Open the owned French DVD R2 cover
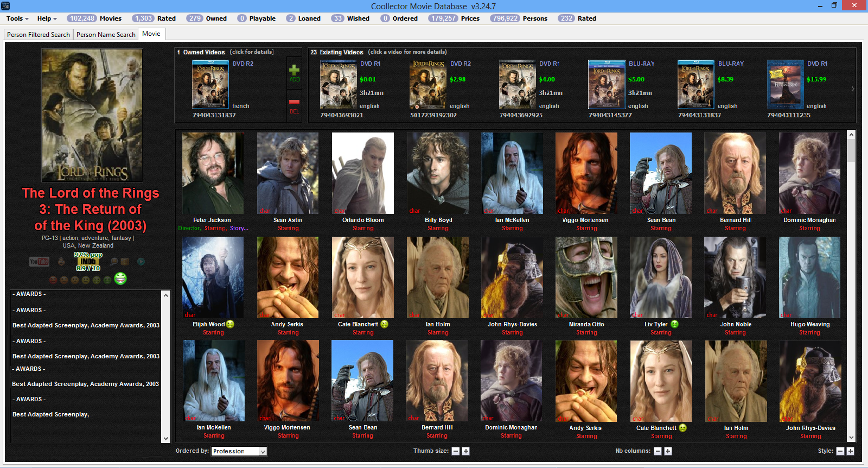The height and width of the screenshot is (468, 868). pyautogui.click(x=210, y=85)
